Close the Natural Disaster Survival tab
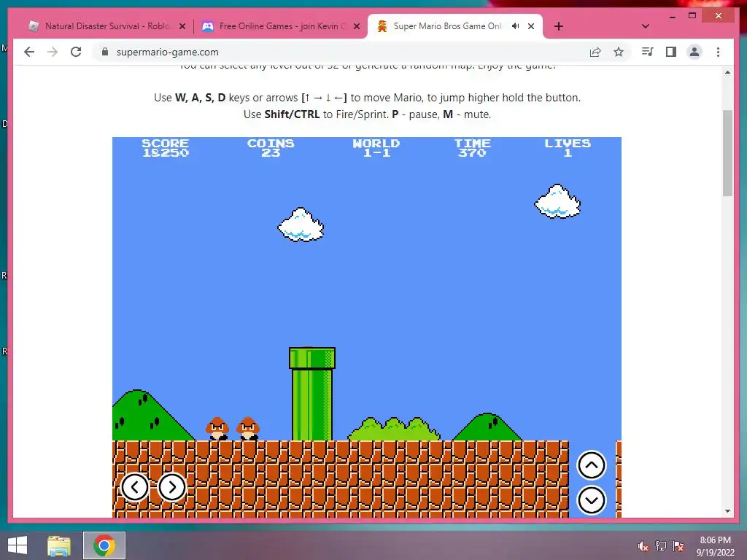This screenshot has width=747, height=560. pyautogui.click(x=182, y=26)
